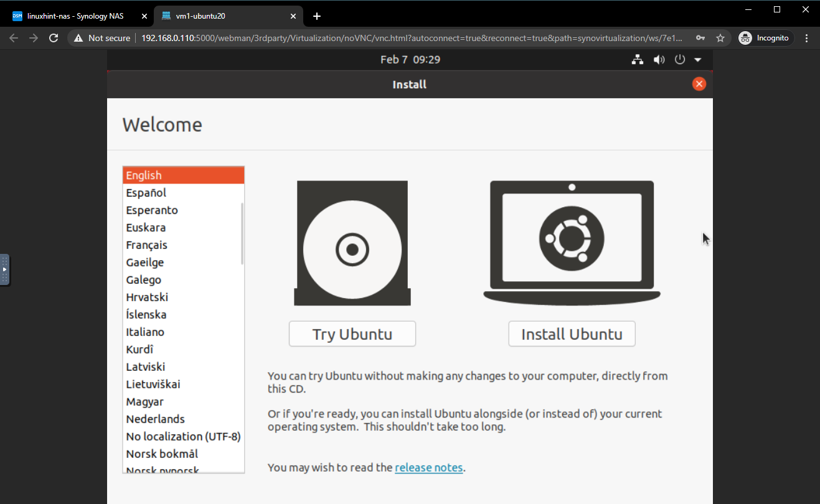Open a new browser tab with plus button
The width and height of the screenshot is (820, 504).
coord(317,16)
